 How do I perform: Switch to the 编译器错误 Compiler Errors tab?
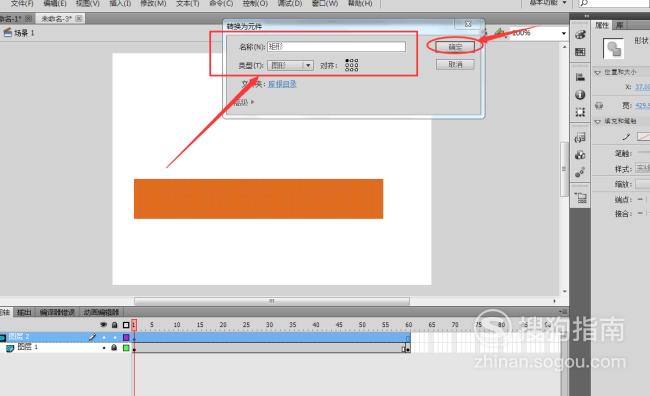(x=57, y=312)
